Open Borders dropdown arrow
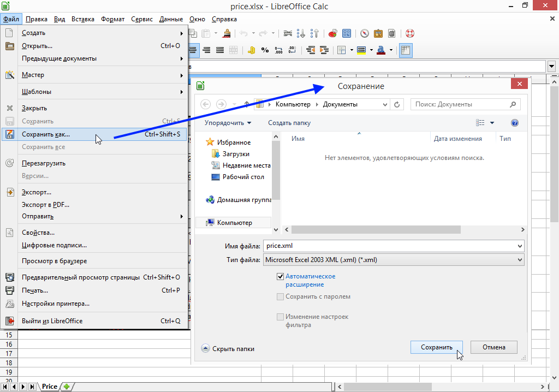 click(x=352, y=50)
